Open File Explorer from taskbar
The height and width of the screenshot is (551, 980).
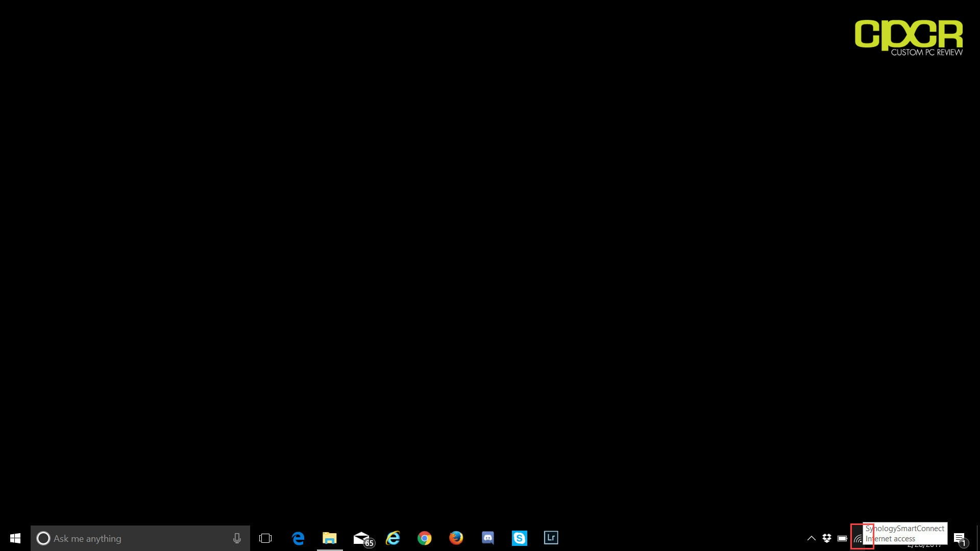pyautogui.click(x=330, y=538)
